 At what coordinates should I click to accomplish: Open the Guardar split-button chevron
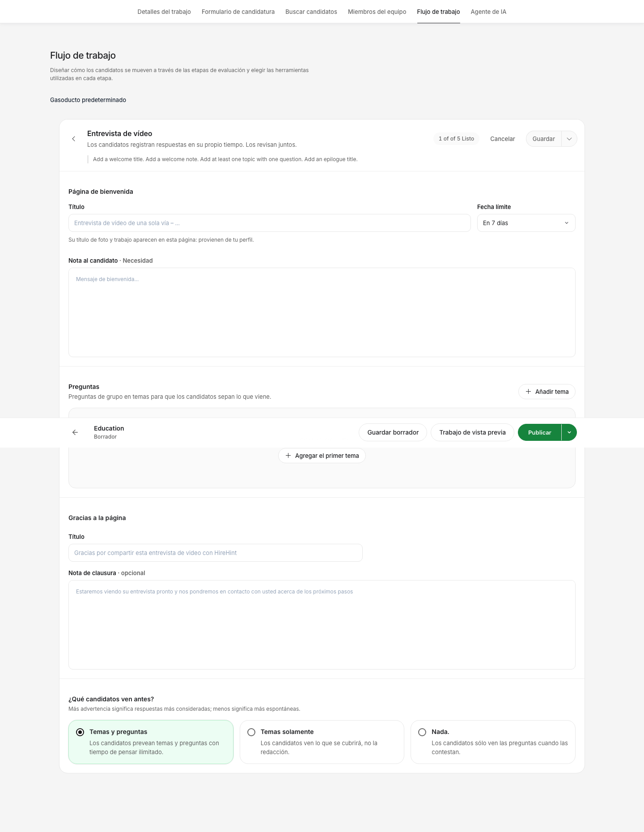pos(569,139)
